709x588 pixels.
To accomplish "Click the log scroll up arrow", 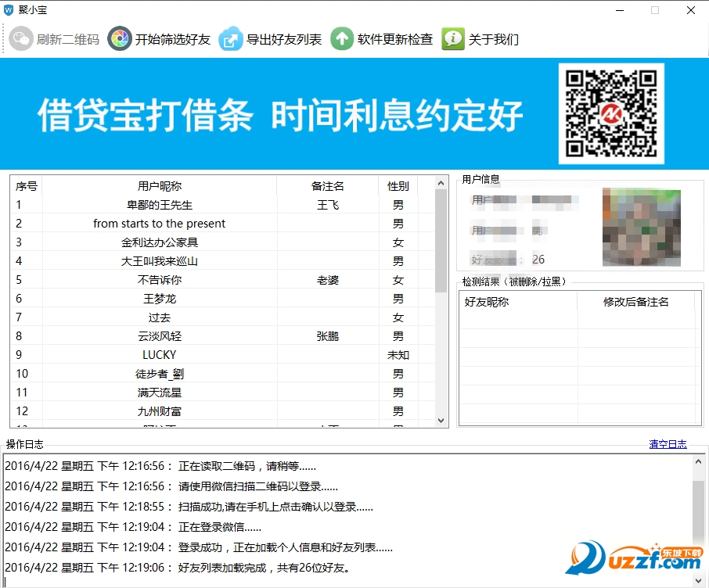I will [699, 461].
